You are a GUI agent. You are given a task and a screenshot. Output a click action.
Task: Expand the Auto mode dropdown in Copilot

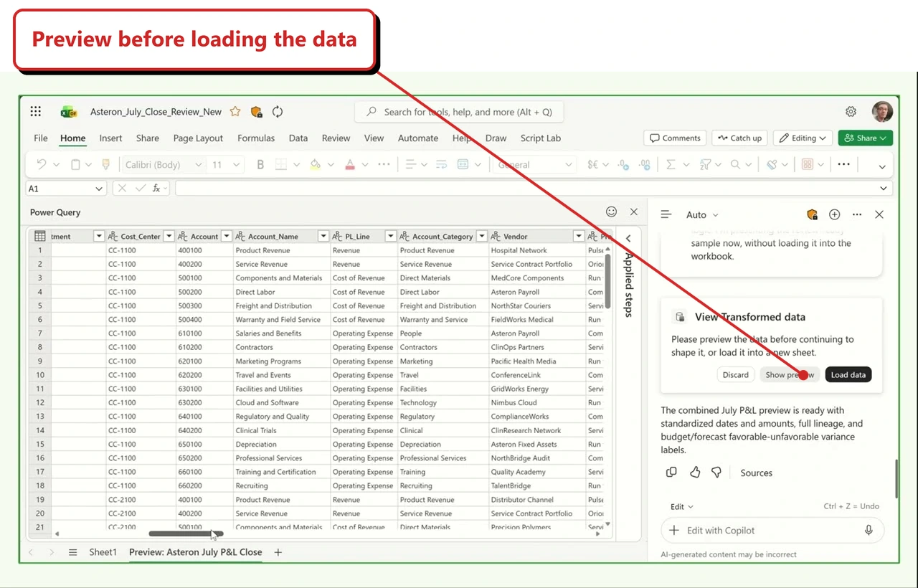tap(702, 214)
